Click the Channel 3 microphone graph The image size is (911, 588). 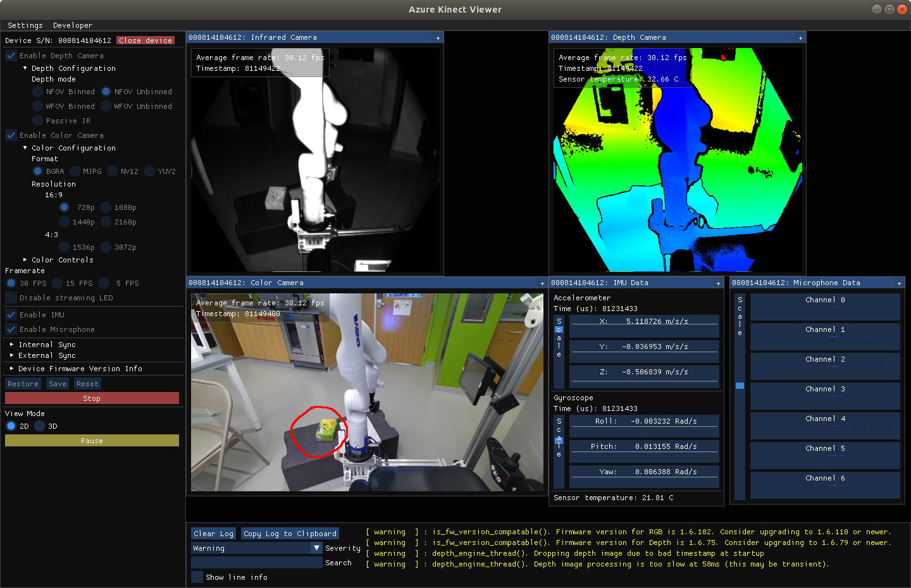(x=825, y=396)
